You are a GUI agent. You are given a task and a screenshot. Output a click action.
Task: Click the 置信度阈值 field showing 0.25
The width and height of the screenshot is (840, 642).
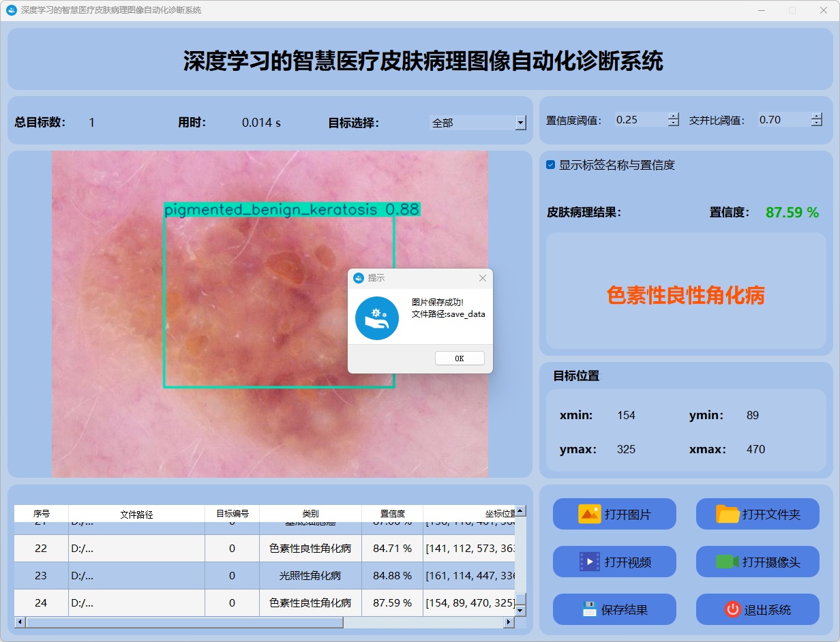click(x=641, y=120)
